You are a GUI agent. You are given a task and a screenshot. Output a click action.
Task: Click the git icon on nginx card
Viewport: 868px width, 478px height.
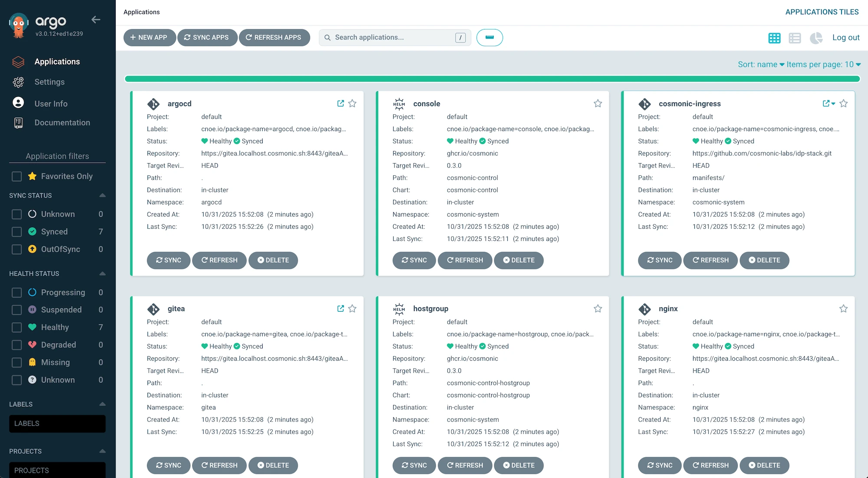pos(644,309)
